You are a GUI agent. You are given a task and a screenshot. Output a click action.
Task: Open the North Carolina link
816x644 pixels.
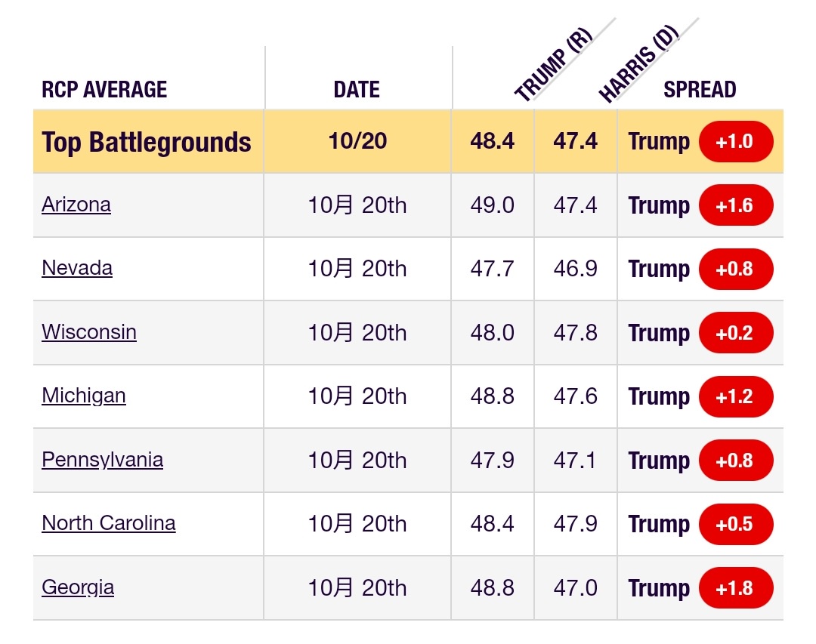tap(109, 523)
